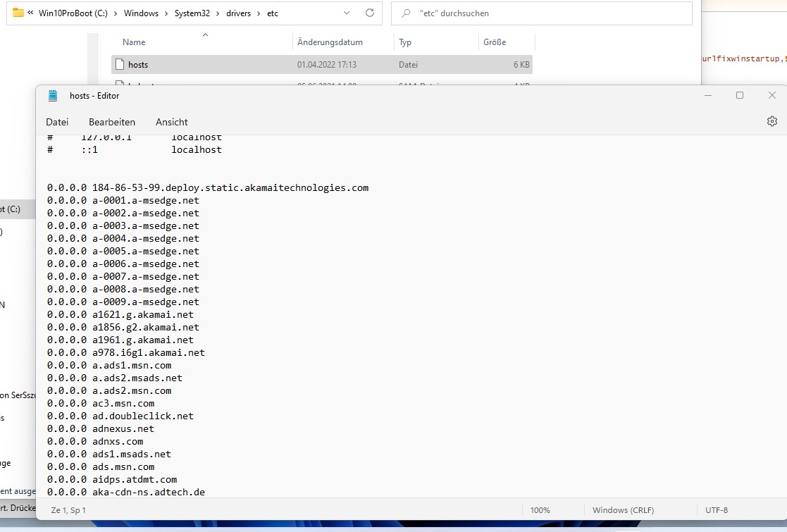Click Windows (CRLF) line ending indicator
Image resolution: width=787 pixels, height=532 pixels.
point(623,510)
